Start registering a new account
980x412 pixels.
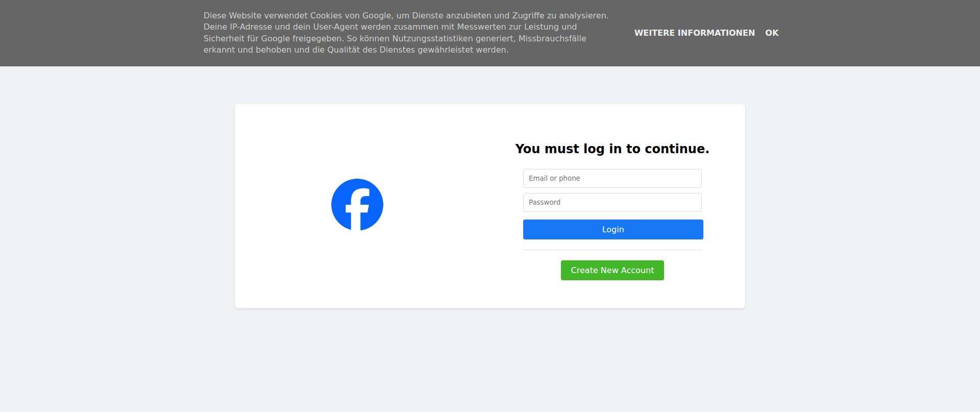click(612, 270)
